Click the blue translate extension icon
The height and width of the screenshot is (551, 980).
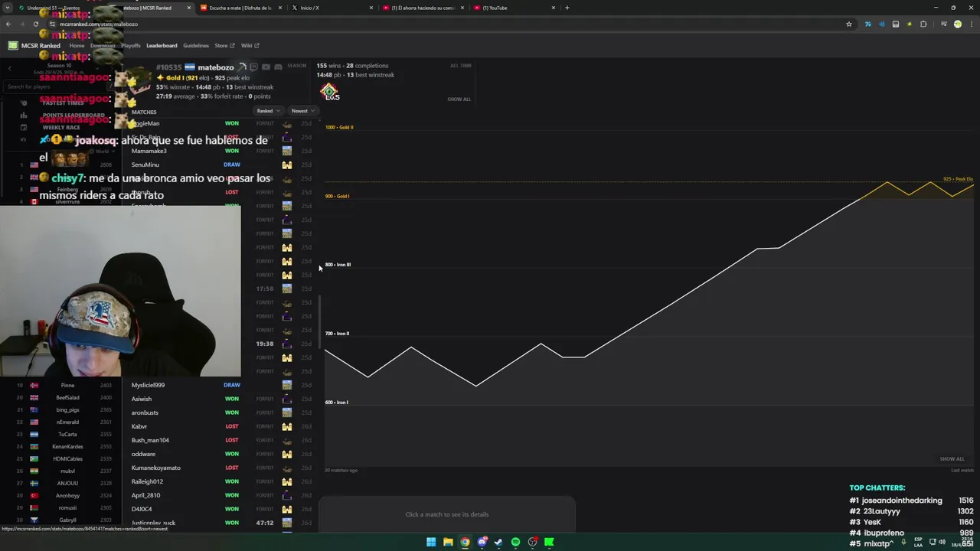tap(868, 24)
